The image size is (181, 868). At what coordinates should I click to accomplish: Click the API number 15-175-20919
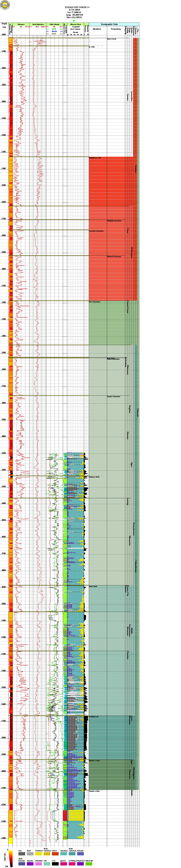click(74, 10)
